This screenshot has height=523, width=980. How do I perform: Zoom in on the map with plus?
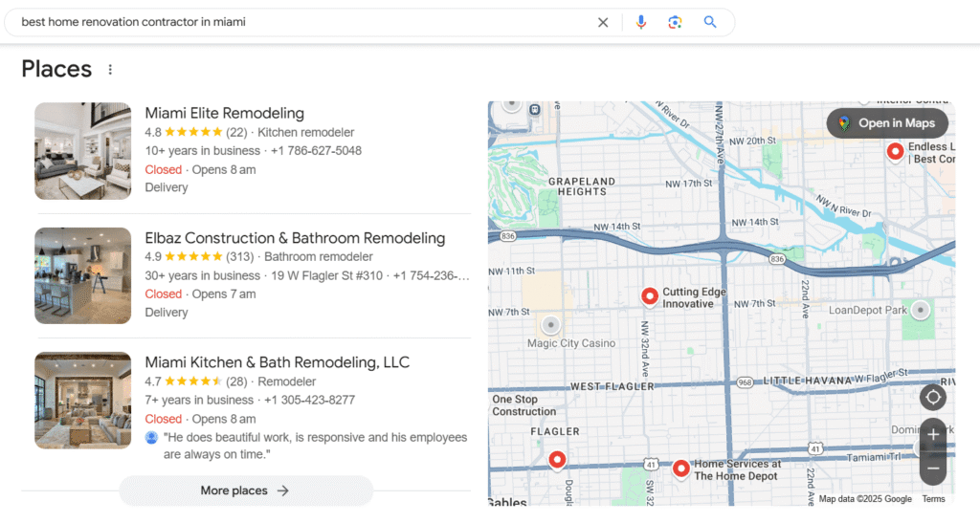(x=932, y=435)
